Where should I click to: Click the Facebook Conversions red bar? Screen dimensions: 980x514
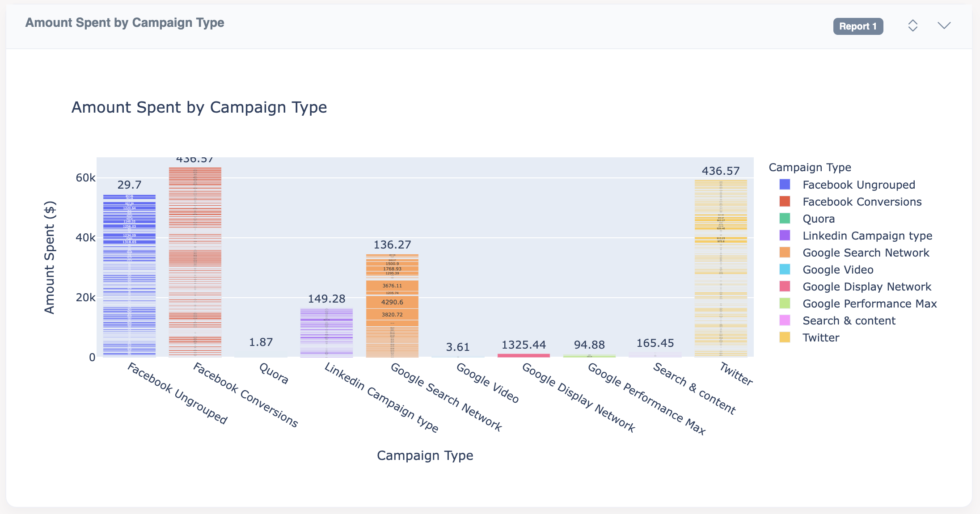[x=195, y=262]
